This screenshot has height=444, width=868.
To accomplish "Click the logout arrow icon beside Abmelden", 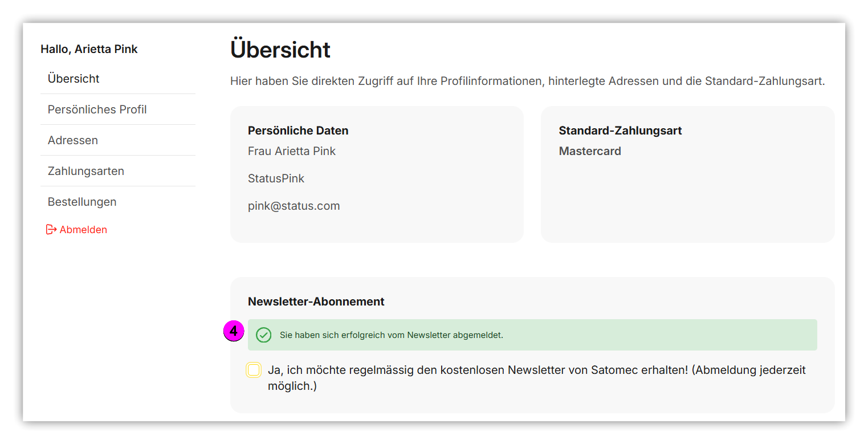I will [x=51, y=230].
